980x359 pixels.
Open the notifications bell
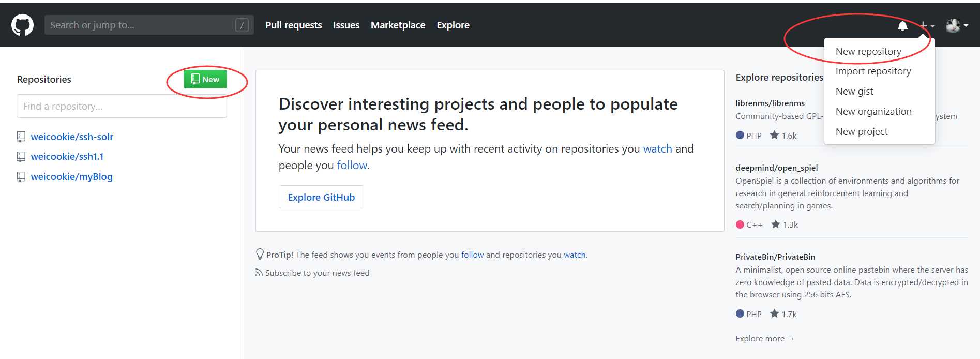[x=902, y=25]
